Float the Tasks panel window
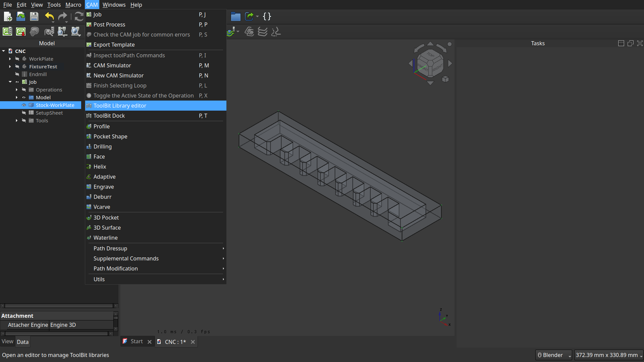Image resolution: width=644 pixels, height=362 pixels. tap(631, 43)
